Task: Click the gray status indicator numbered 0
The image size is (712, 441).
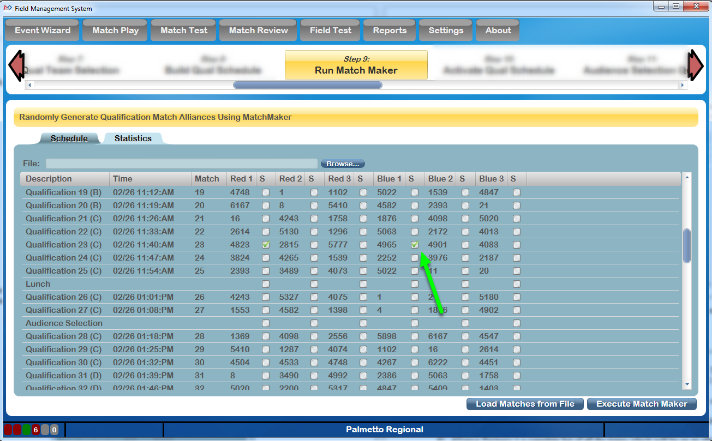Action: pyautogui.click(x=54, y=429)
